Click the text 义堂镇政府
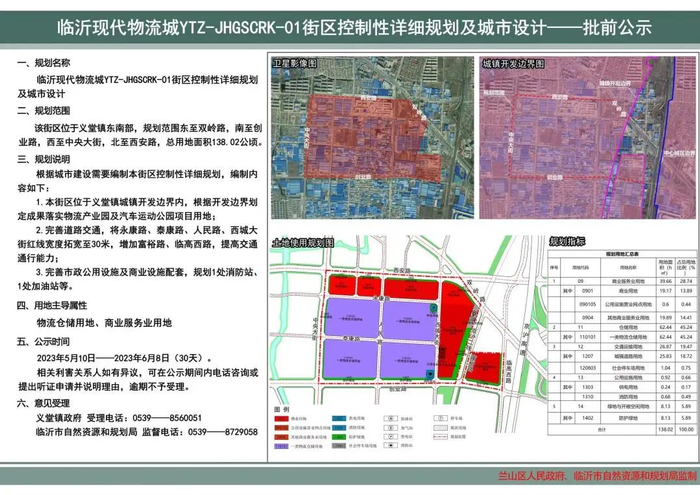 pyautogui.click(x=59, y=418)
